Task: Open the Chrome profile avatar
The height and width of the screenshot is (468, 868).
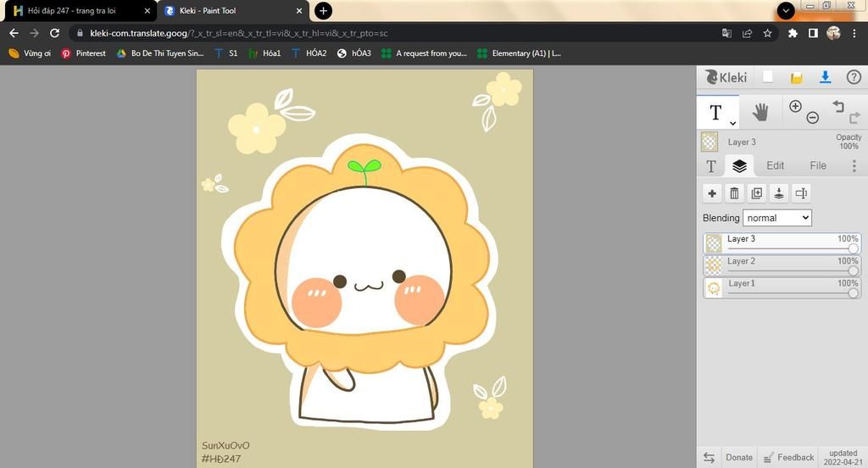Action: [x=833, y=33]
